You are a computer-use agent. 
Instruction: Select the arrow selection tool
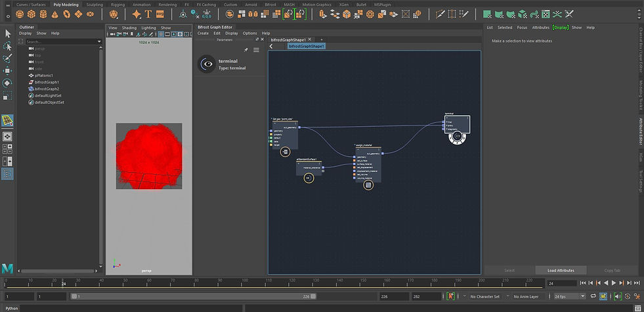(x=8, y=33)
